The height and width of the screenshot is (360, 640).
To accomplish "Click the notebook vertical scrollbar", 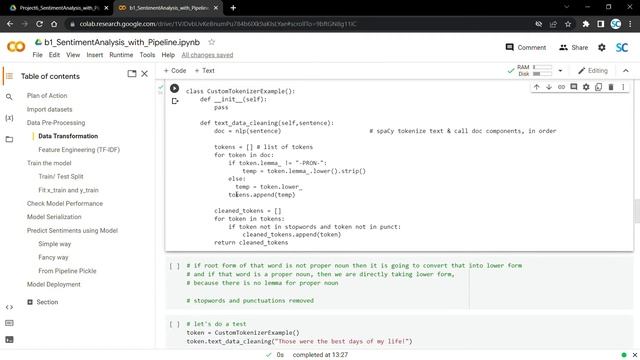I will pyautogui.click(x=637, y=211).
